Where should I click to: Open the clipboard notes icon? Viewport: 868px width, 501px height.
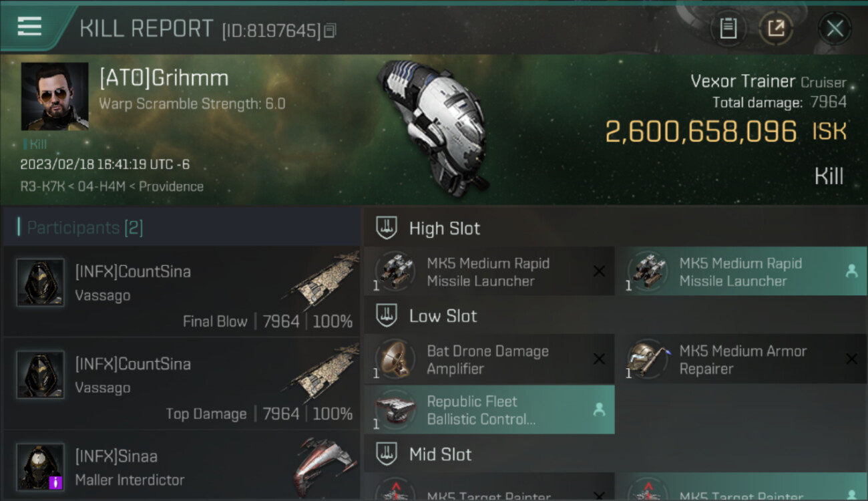pos(728,29)
